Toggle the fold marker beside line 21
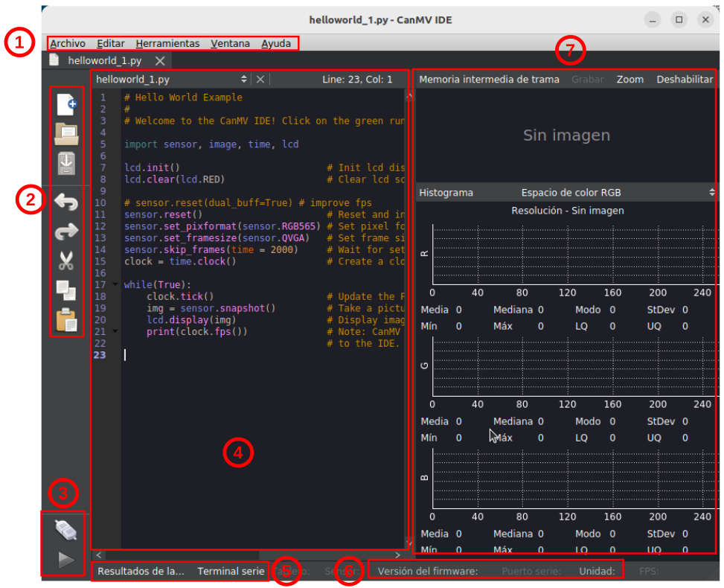This screenshot has height=588, width=724. pos(115,331)
